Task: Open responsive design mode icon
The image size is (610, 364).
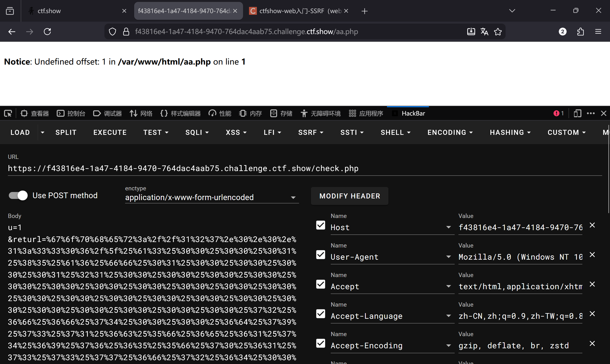Action: pyautogui.click(x=577, y=113)
